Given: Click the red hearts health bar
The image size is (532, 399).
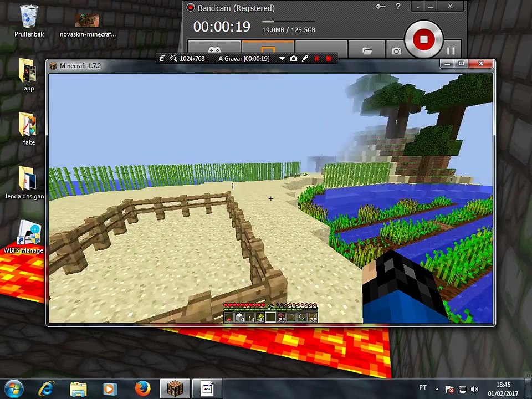Looking at the screenshot, I should point(244,305).
